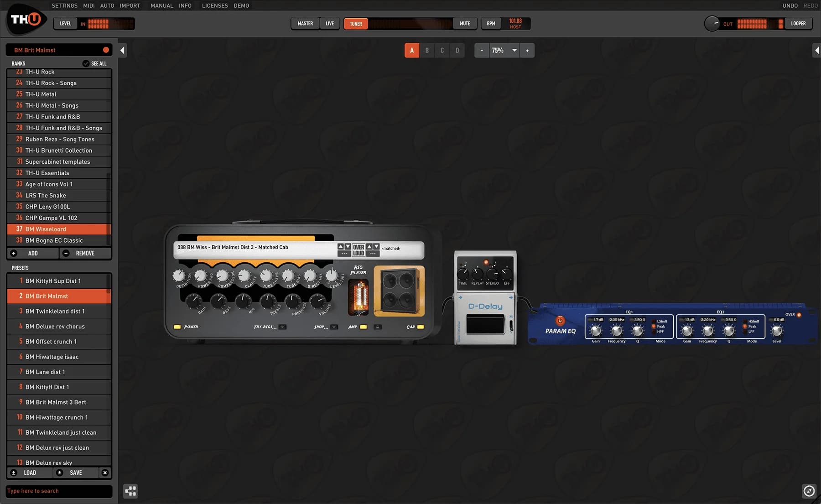The width and height of the screenshot is (821, 504).
Task: Open the SETTINGS menu
Action: (x=64, y=5)
